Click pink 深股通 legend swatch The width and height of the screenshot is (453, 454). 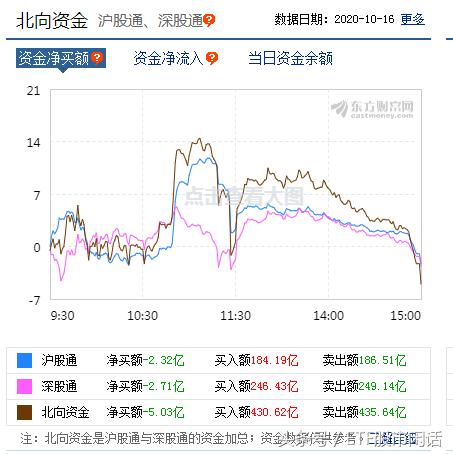click(24, 386)
